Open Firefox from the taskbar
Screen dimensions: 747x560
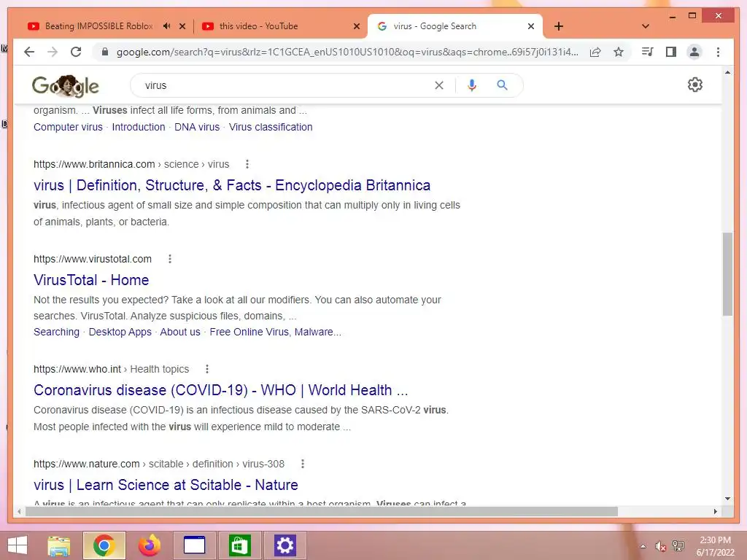tap(150, 545)
